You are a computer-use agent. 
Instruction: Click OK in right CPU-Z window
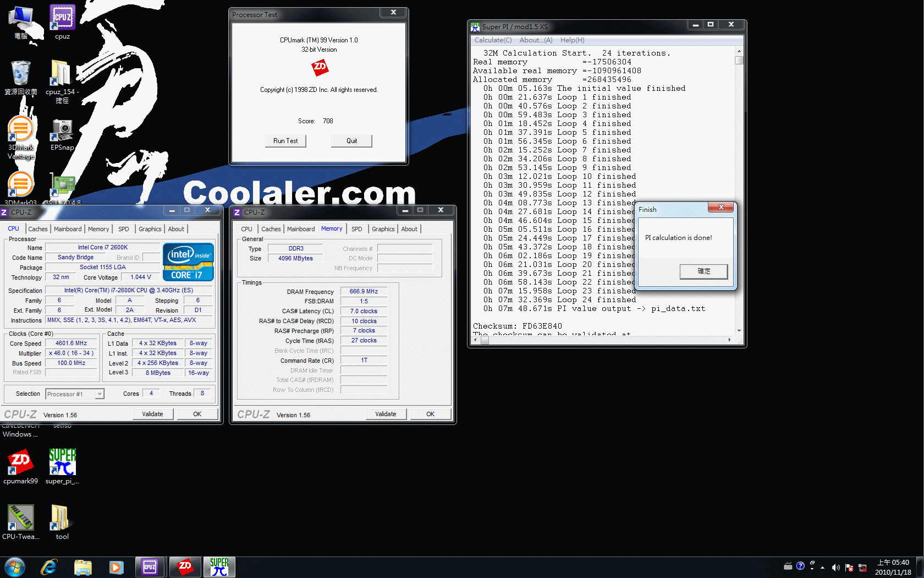(430, 414)
